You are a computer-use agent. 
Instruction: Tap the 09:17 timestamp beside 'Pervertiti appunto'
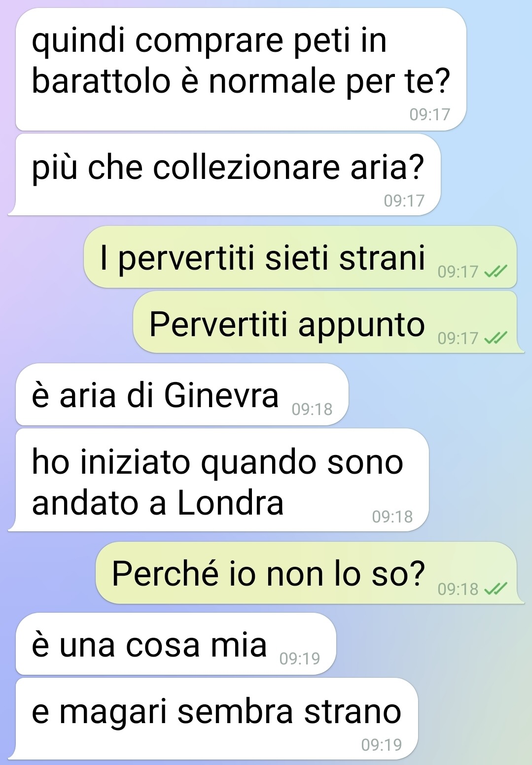[458, 338]
